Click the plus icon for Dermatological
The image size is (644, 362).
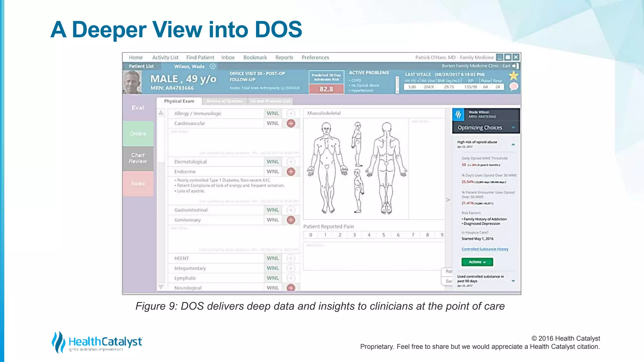coord(291,162)
